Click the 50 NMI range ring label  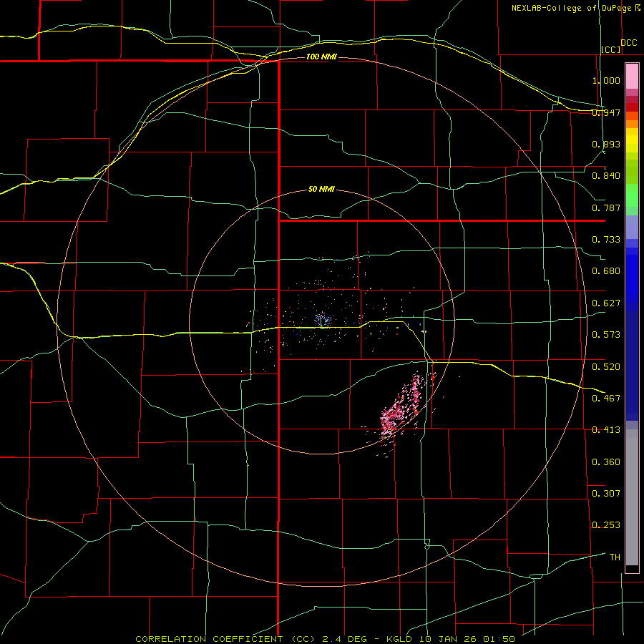pyautogui.click(x=321, y=189)
